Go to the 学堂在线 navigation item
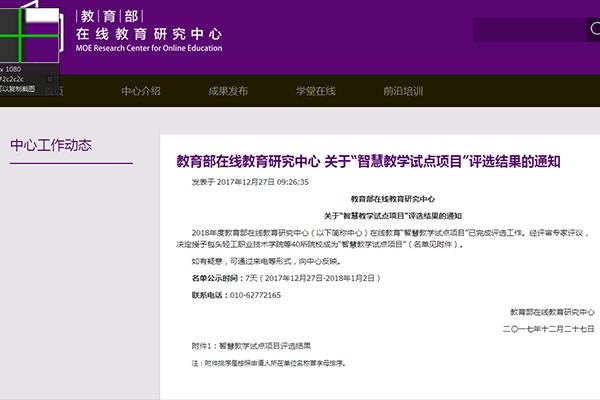The height and width of the screenshot is (400, 600). [315, 91]
